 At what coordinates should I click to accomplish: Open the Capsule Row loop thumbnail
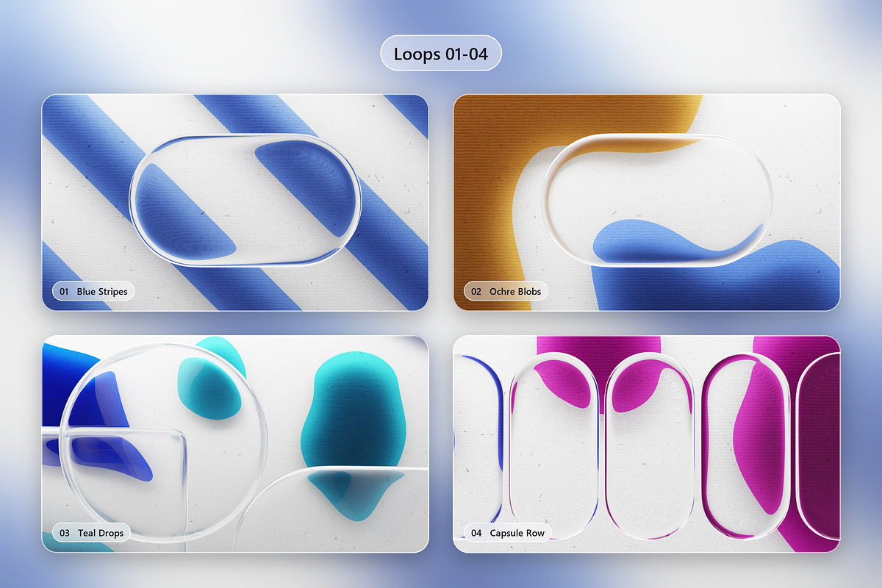[x=647, y=444]
